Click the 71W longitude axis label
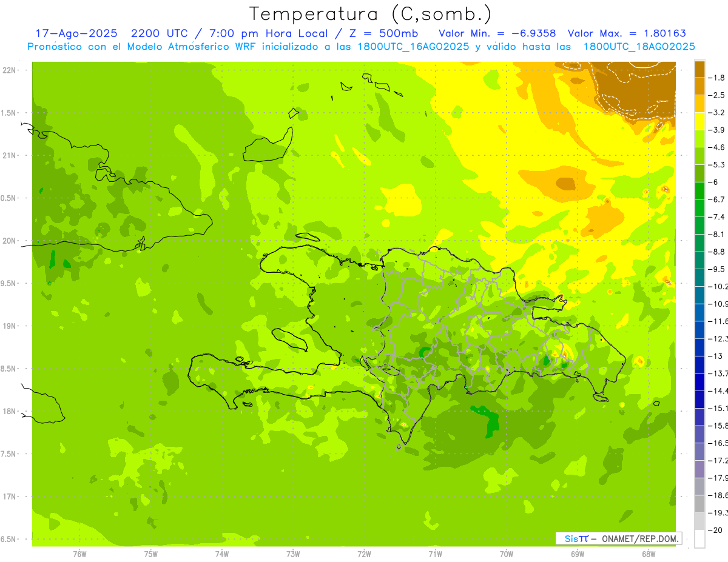This screenshot has width=728, height=562. [x=435, y=554]
